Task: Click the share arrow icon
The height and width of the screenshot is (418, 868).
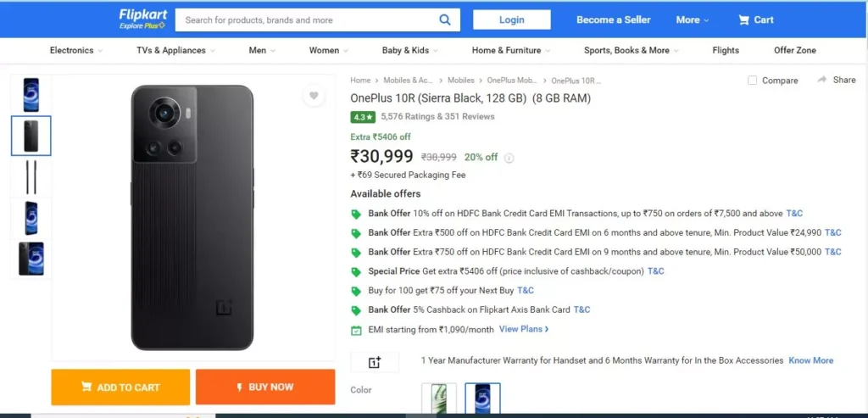Action: [822, 80]
